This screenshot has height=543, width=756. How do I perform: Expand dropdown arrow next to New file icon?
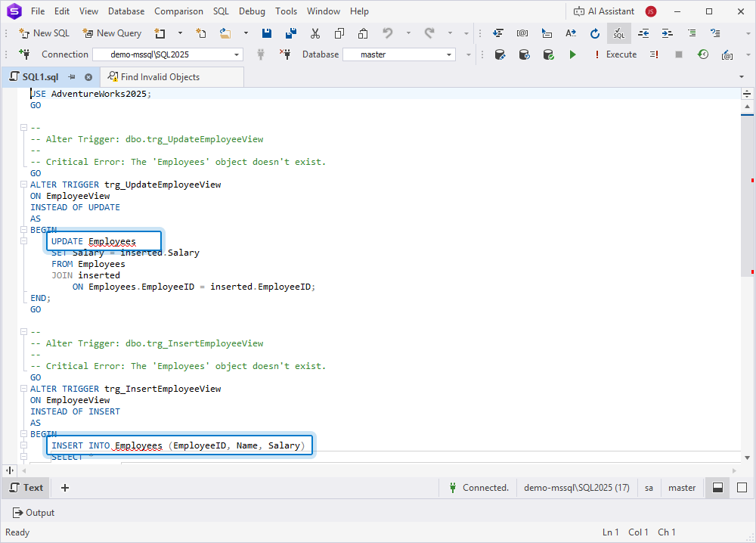click(x=181, y=33)
